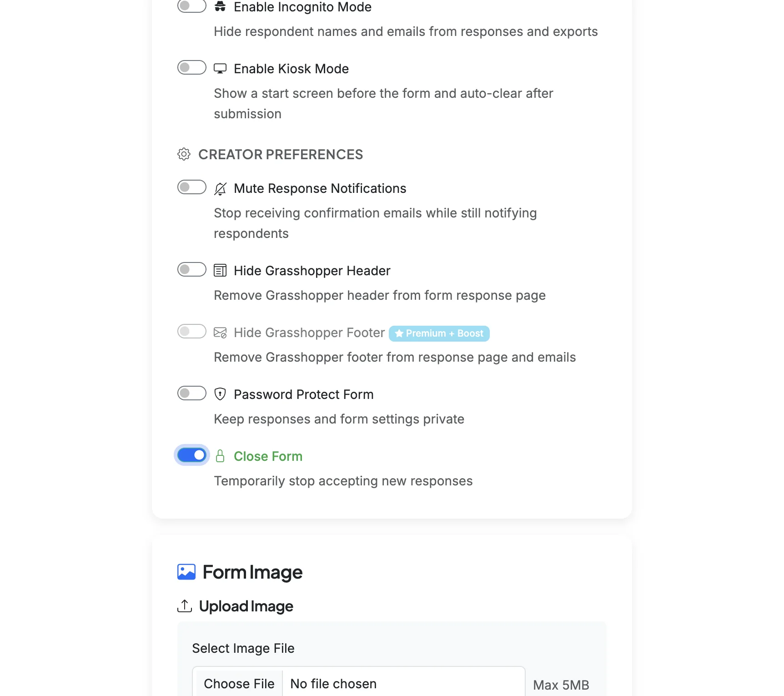Screen dimensions: 784x696
Task: Toggle Hide Grasshopper Header on
Action: click(191, 269)
